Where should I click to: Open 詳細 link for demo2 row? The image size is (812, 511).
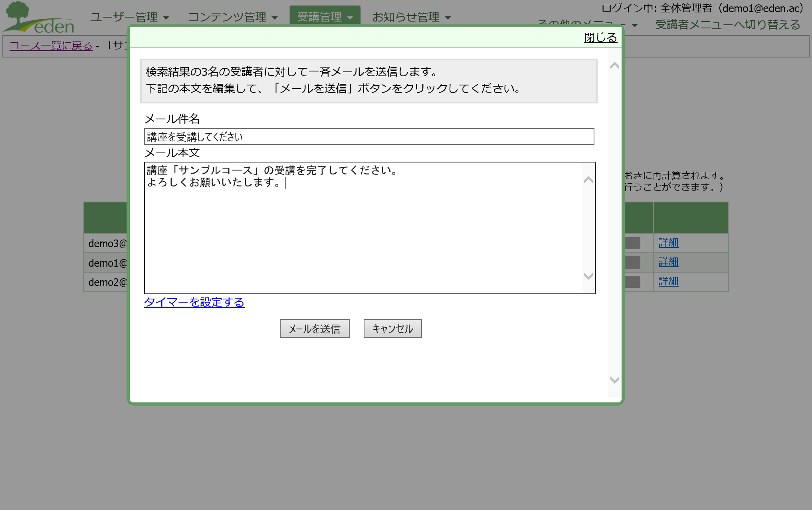[668, 281]
